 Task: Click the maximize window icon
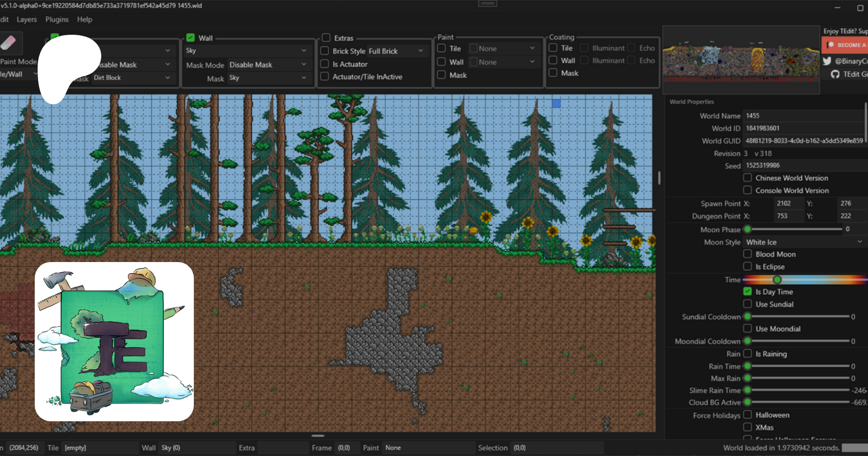pyautogui.click(x=860, y=8)
